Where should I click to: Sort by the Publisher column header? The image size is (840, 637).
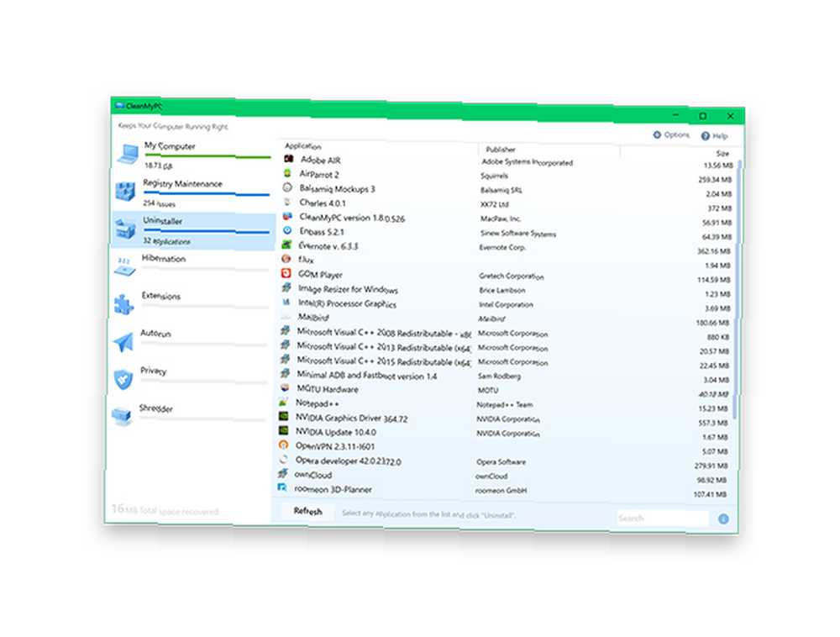pyautogui.click(x=501, y=149)
